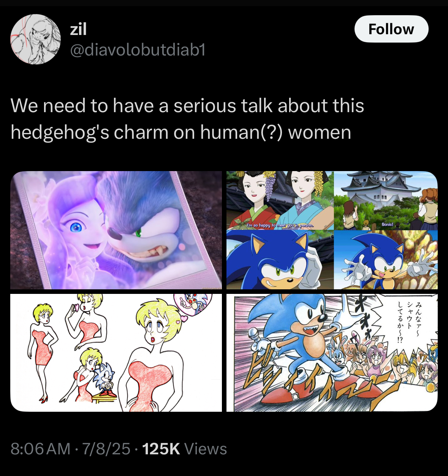Click the display name "zil"
This screenshot has width=448, height=476.
tap(78, 29)
